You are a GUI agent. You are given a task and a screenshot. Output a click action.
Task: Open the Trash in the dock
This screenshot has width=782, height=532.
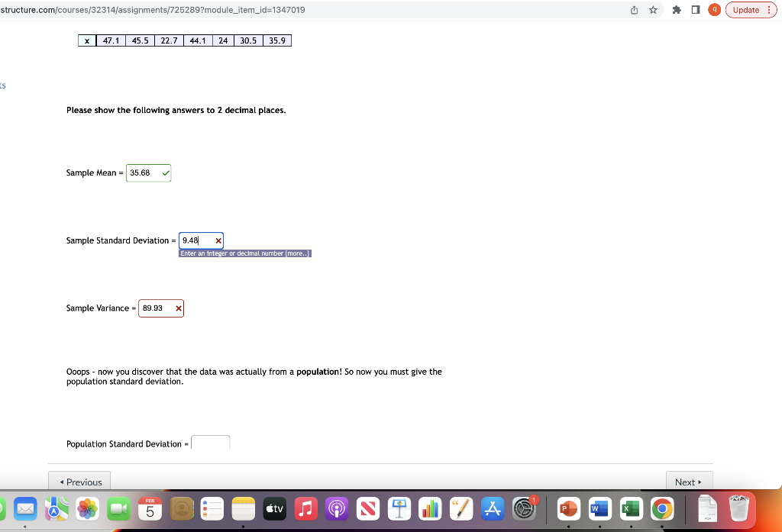738,509
